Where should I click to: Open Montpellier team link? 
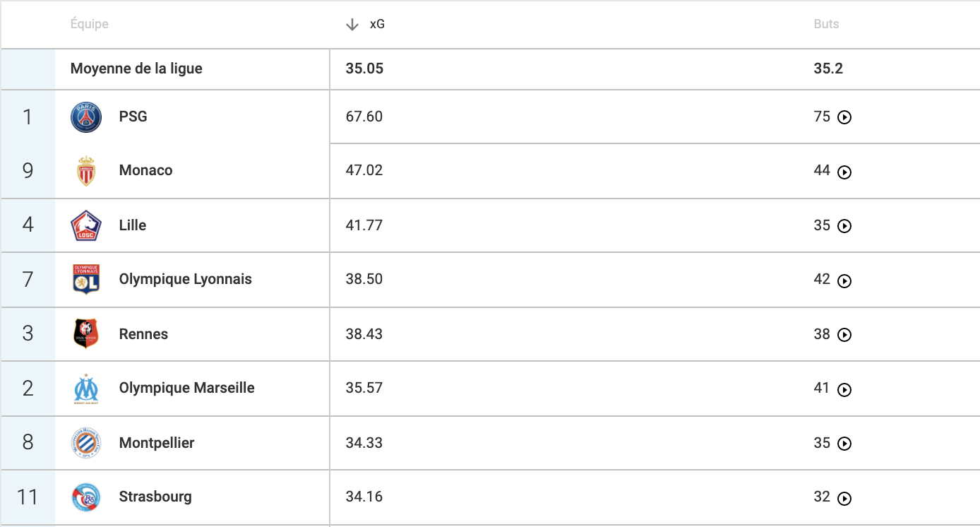pyautogui.click(x=157, y=443)
